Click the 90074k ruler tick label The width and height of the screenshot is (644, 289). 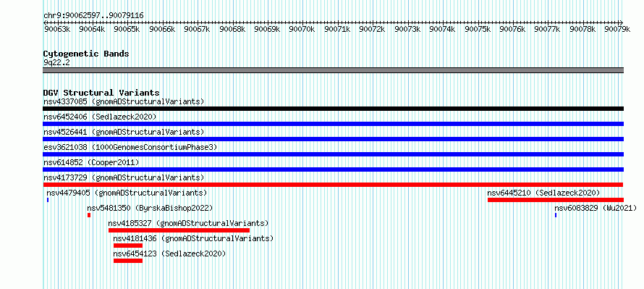point(443,29)
